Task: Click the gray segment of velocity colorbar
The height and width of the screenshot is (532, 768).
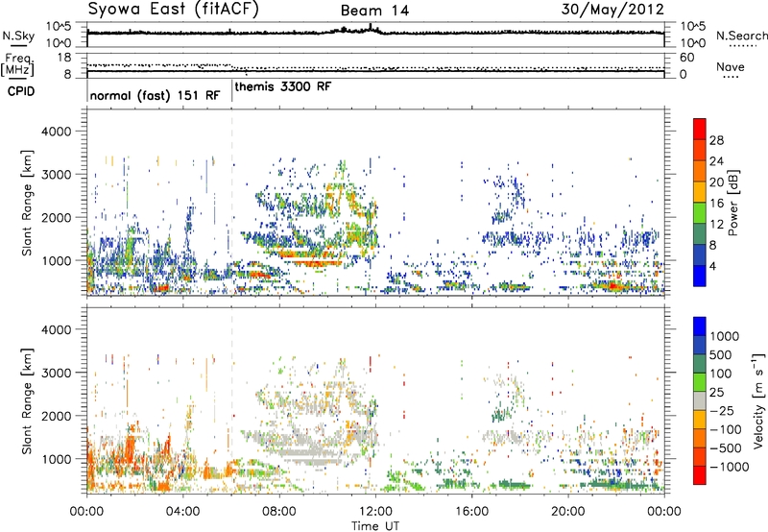Action: pyautogui.click(x=700, y=401)
